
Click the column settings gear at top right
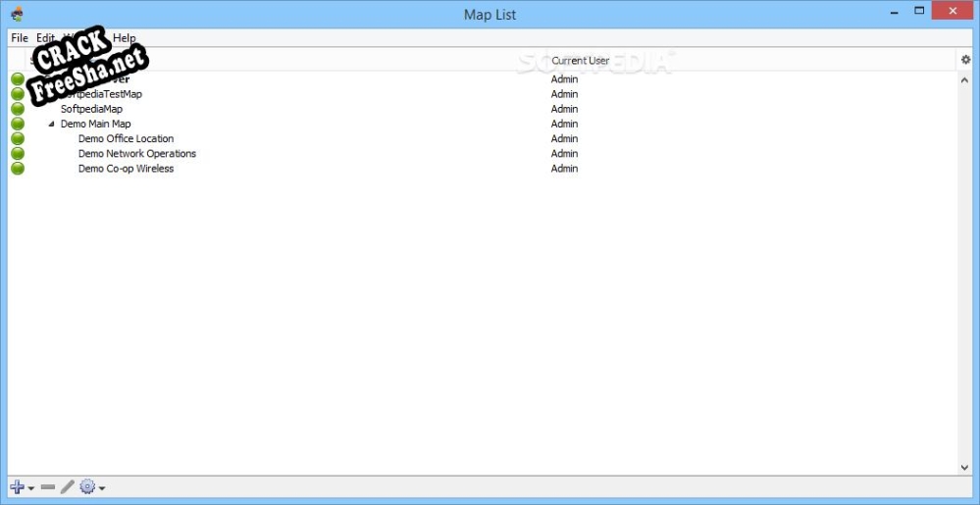[965, 61]
